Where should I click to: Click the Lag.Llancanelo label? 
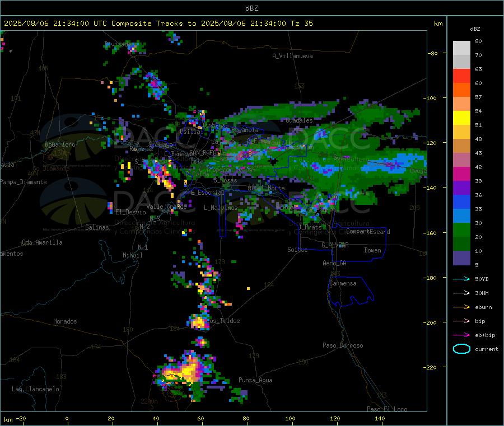[35, 389]
